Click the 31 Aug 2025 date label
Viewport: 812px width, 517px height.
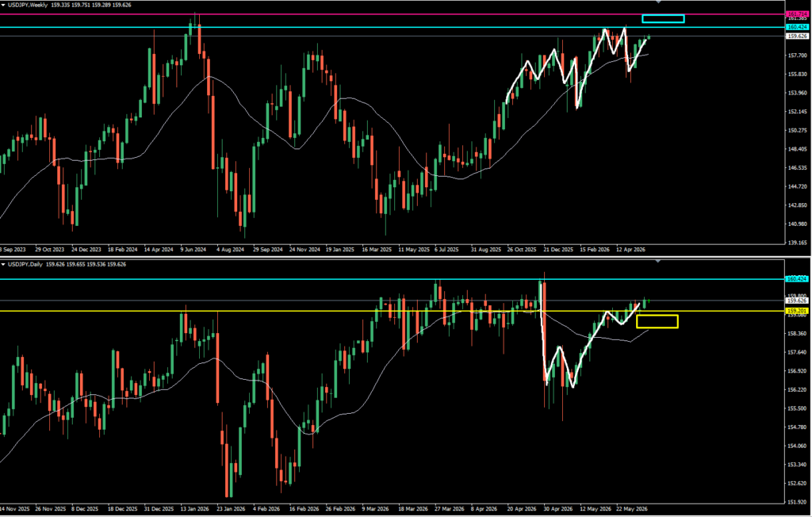pos(486,249)
